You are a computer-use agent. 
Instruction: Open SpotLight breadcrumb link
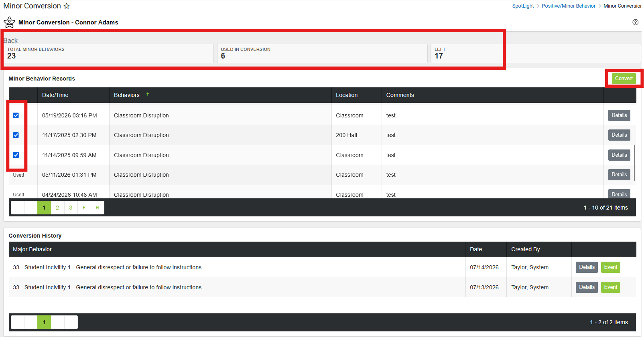(x=523, y=6)
